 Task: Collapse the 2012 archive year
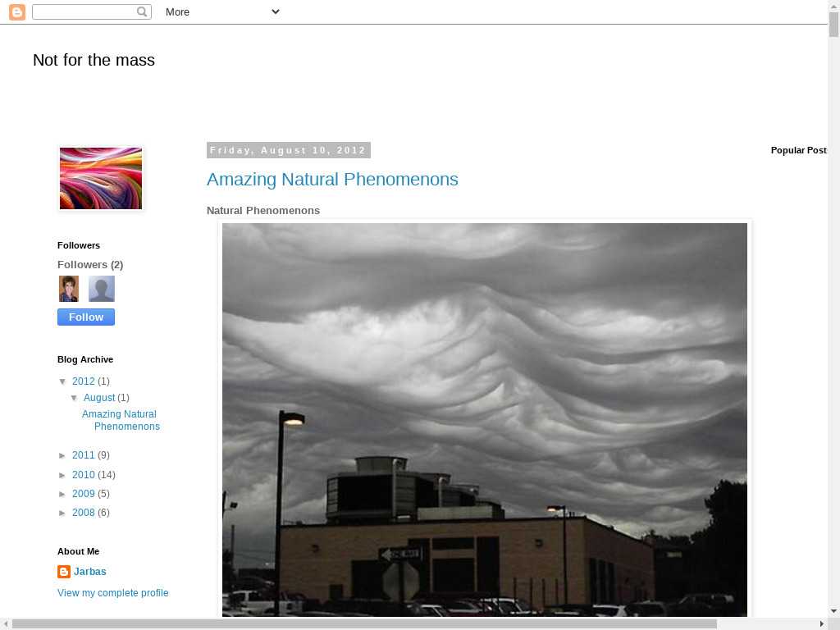(x=64, y=381)
